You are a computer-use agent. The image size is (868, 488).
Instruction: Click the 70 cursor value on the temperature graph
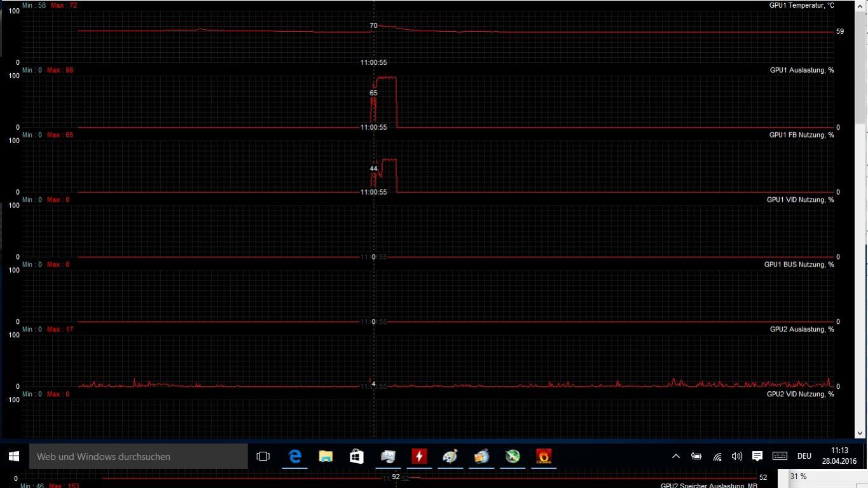click(x=373, y=26)
